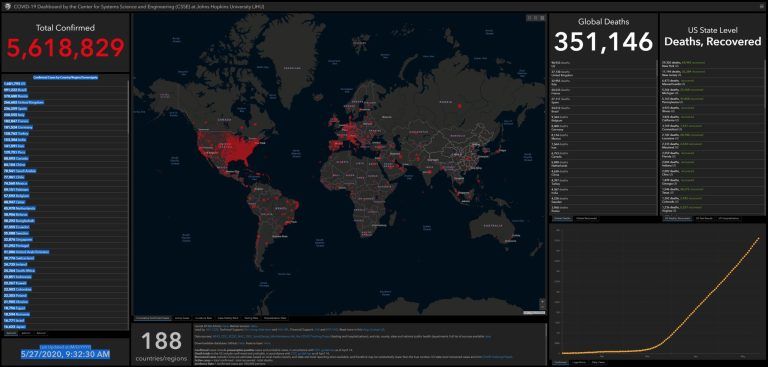768x367 pixels.
Task: Open the US Hospitalization tab
Action: (x=728, y=219)
